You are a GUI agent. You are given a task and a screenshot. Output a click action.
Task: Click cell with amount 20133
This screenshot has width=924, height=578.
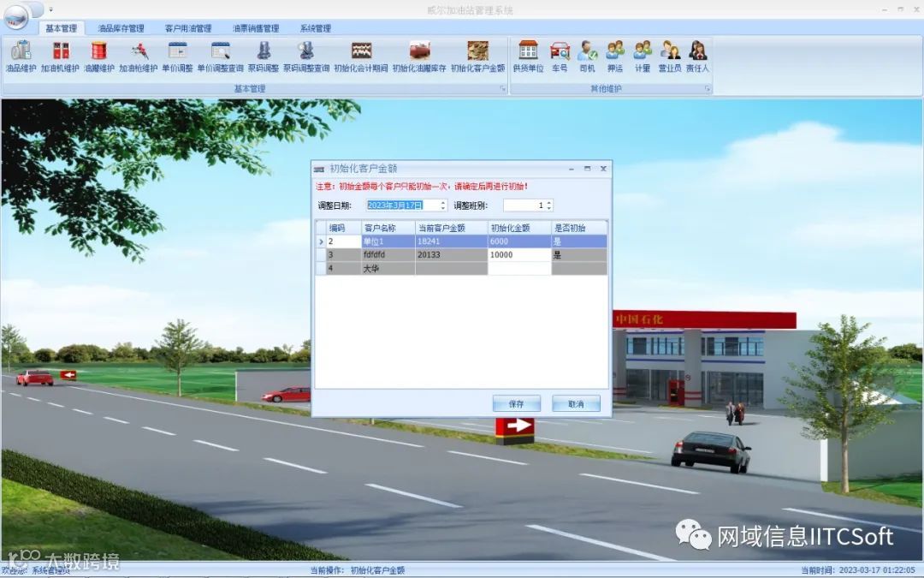click(451, 255)
